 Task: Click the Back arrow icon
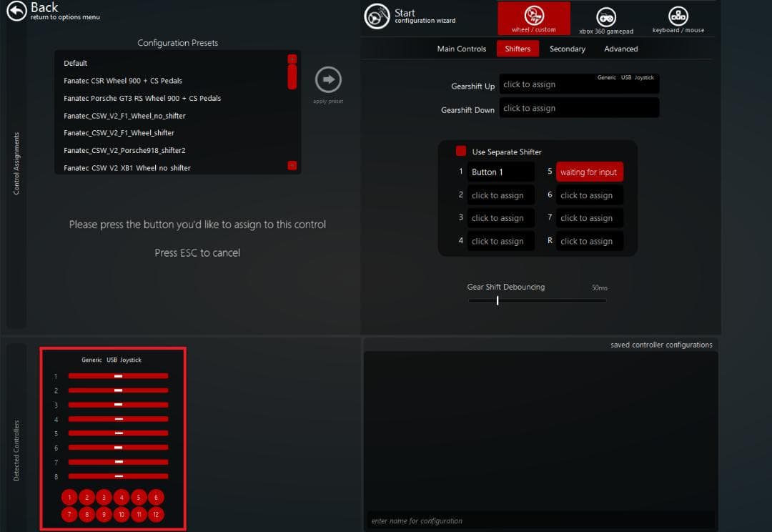16,11
